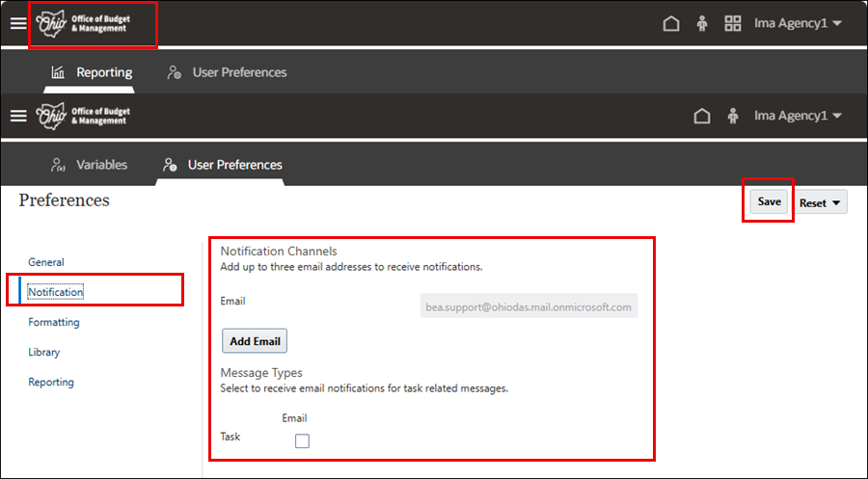Save the preferences
868x479 pixels.
(769, 201)
